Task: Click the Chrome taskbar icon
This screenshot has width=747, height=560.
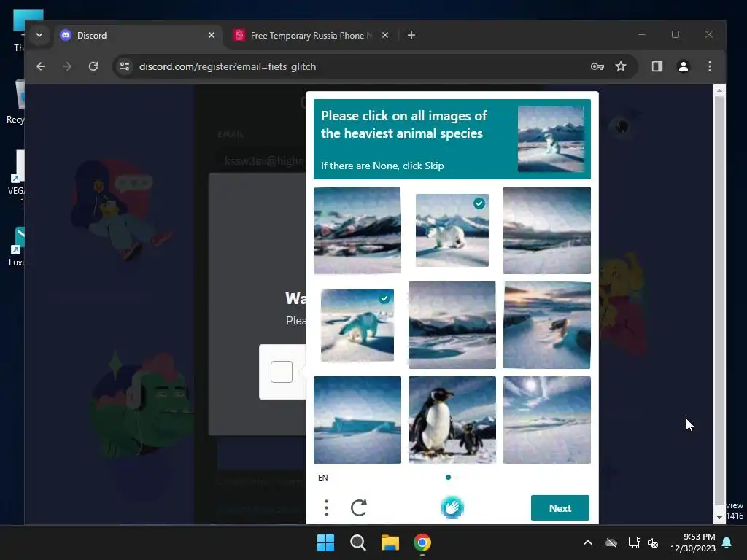Action: point(422,542)
